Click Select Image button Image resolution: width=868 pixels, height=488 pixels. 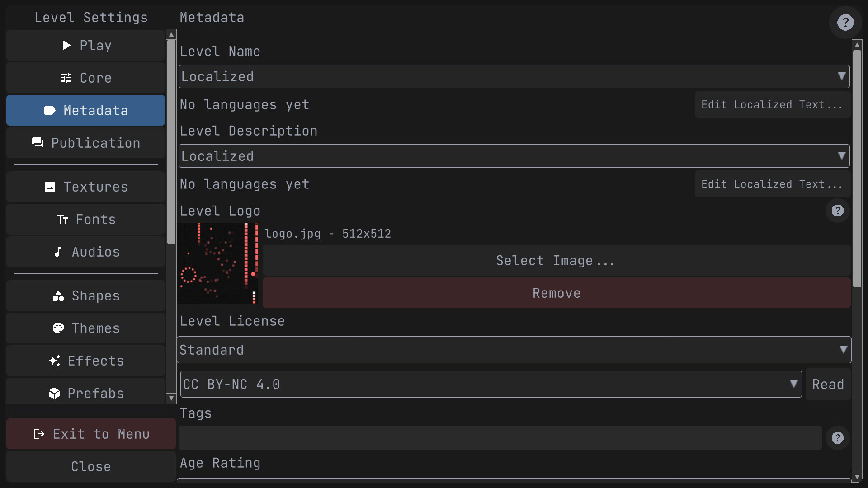click(x=557, y=261)
